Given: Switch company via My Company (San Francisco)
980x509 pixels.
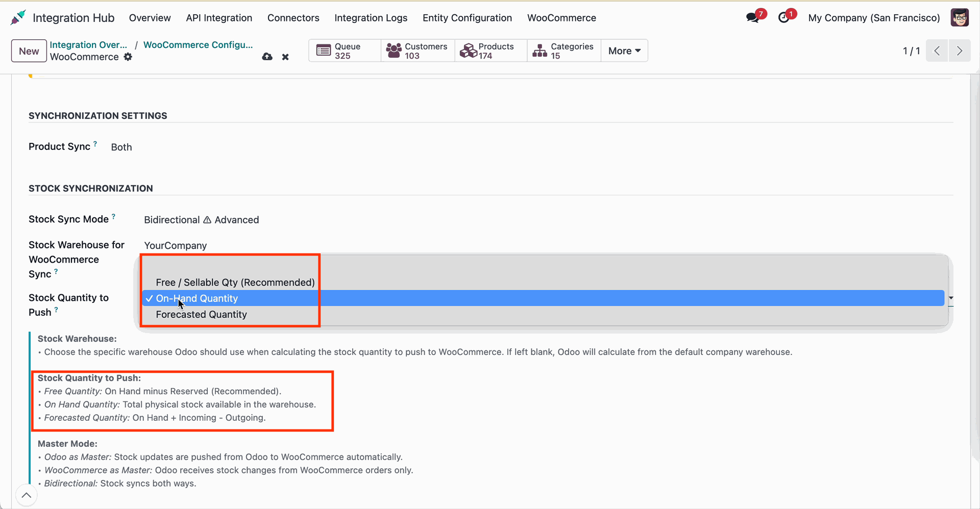Looking at the screenshot, I should 874,18.
